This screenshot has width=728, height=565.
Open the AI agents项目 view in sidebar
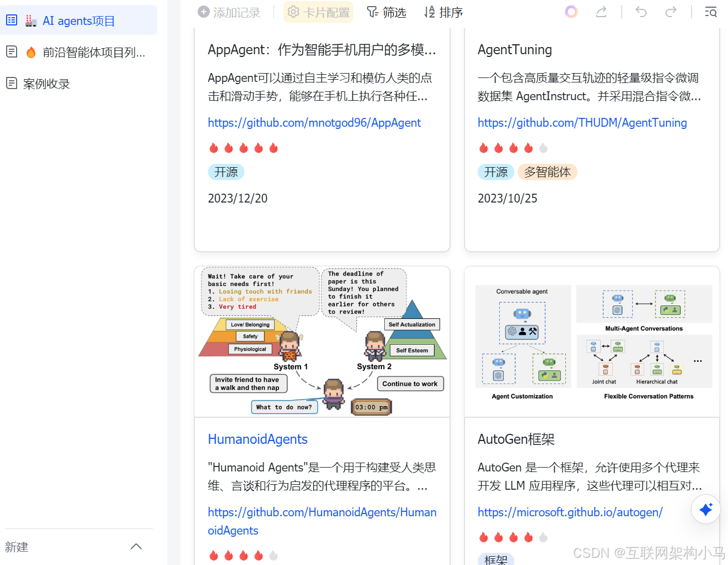78,20
